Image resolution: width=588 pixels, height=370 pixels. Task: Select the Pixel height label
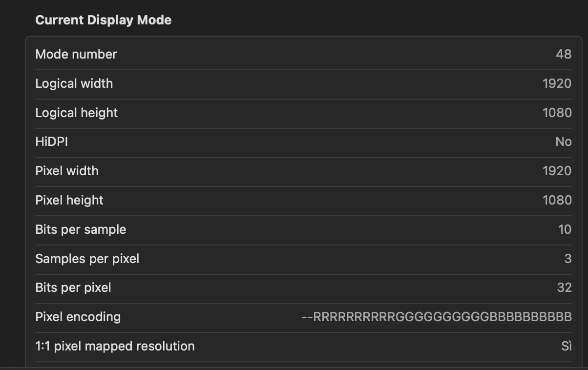point(69,200)
